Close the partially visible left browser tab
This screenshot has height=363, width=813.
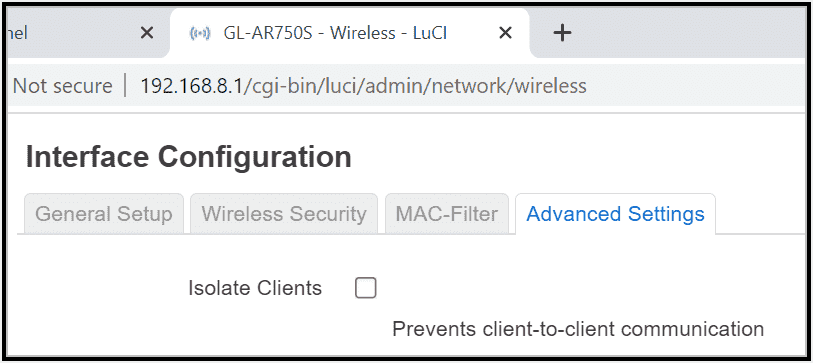(147, 33)
